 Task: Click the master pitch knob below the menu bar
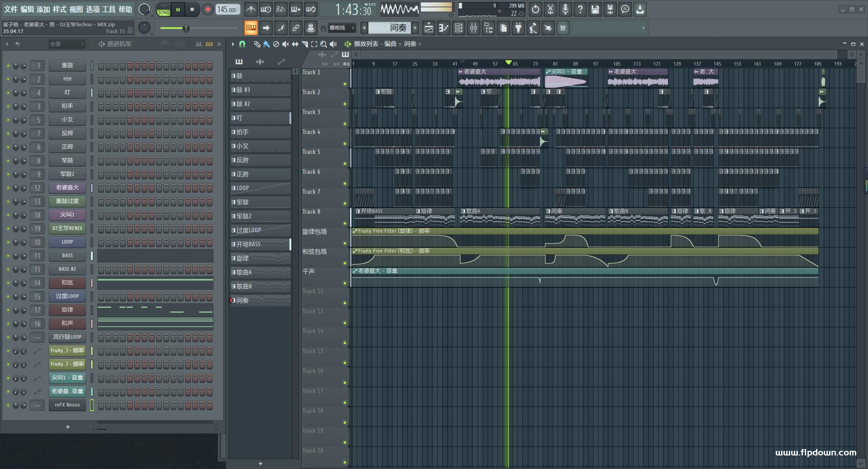point(144,28)
